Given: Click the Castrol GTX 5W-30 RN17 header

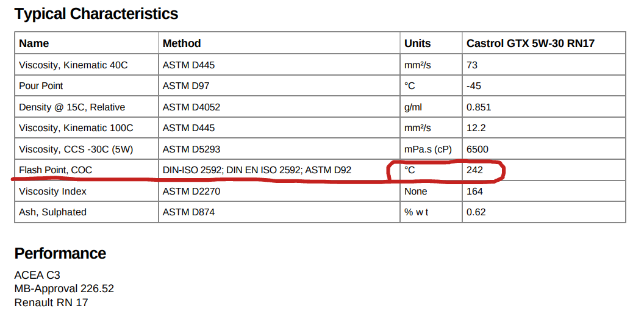Looking at the screenshot, I should (x=530, y=43).
